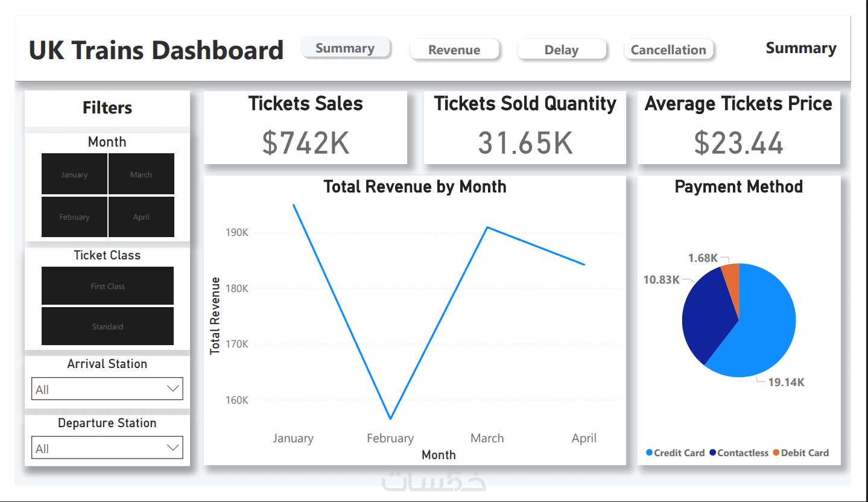Screen dimensions: 868x502
Task: Filter by April month tile
Action: [141, 217]
